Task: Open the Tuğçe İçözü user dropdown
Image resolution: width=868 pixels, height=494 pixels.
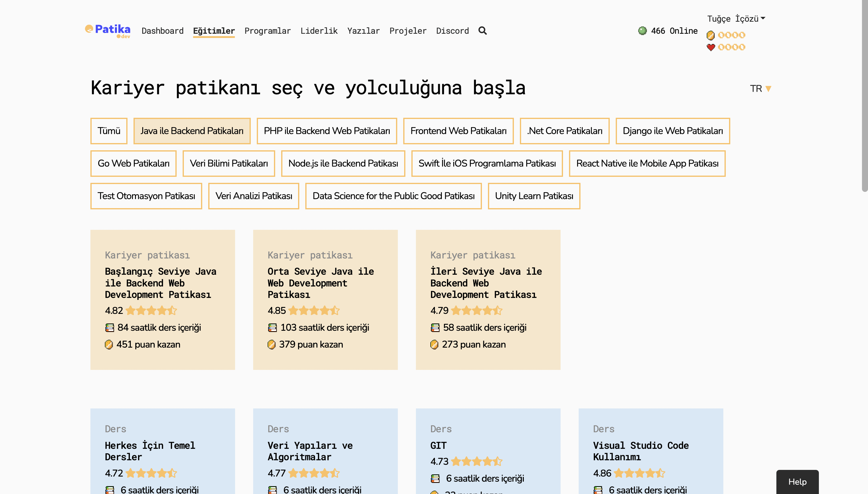Action: (x=736, y=19)
